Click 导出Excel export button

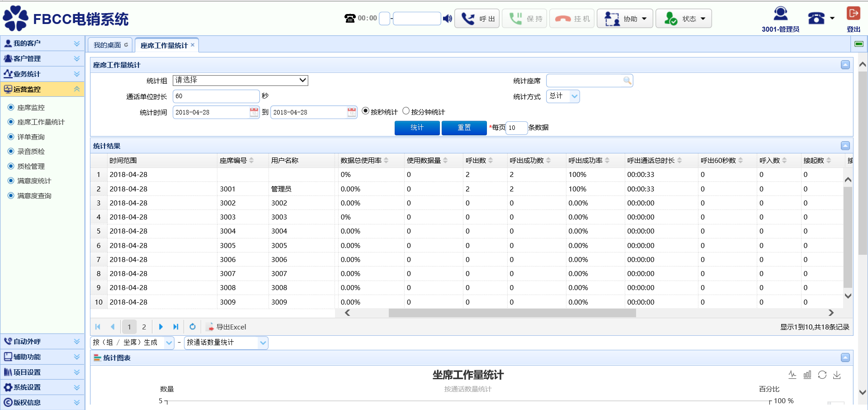tap(226, 327)
